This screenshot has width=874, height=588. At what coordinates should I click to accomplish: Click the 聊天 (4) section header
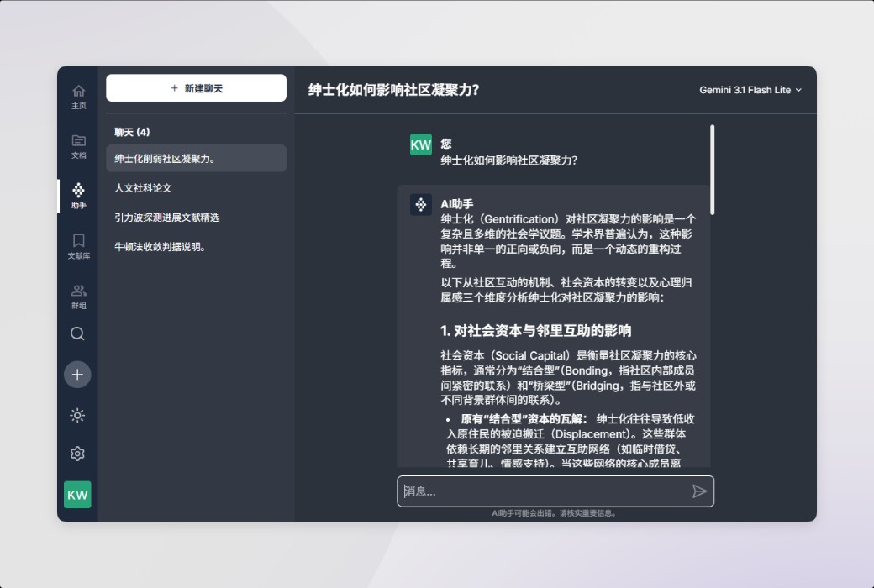pos(132,132)
